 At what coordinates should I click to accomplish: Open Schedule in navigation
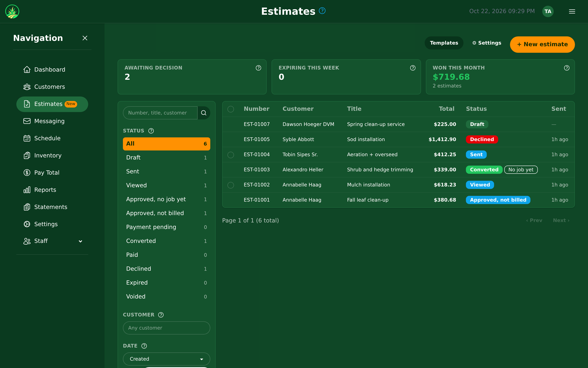[x=52, y=138]
